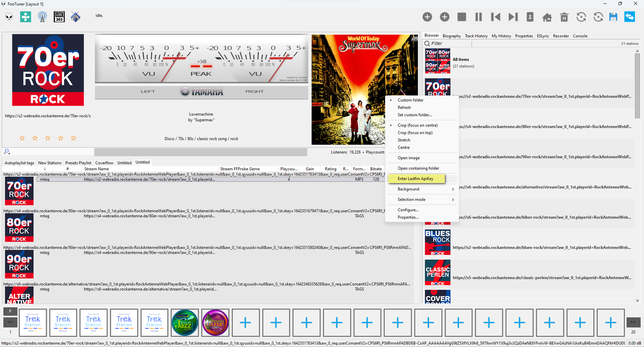Switch to the New Stations tab
Screen dimensions: 644x347
click(x=50, y=163)
